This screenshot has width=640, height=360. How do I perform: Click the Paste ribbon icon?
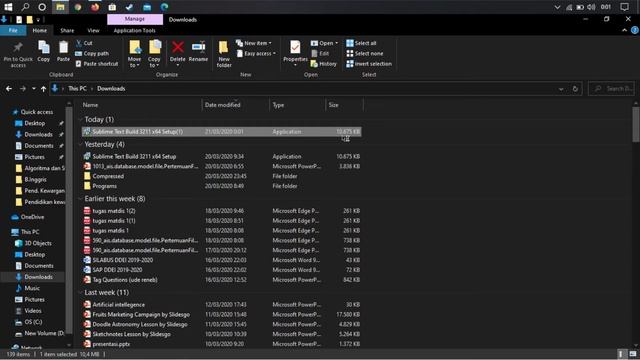point(63,51)
